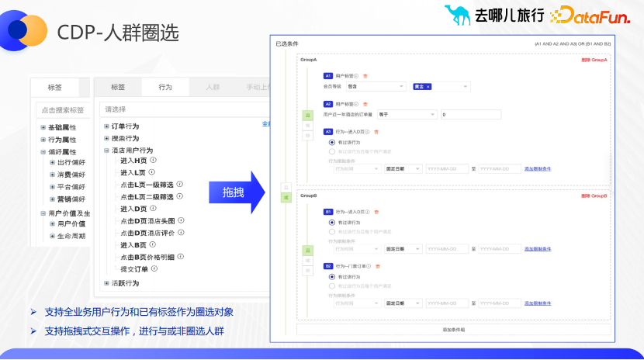Open the info icon beside tree item 进入D页
This screenshot has height=360, width=644.
click(x=153, y=208)
